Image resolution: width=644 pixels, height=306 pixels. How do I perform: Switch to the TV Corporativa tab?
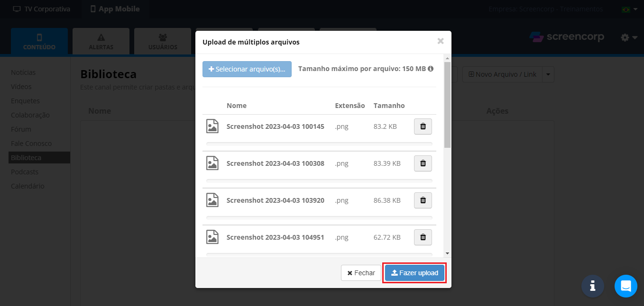click(41, 9)
